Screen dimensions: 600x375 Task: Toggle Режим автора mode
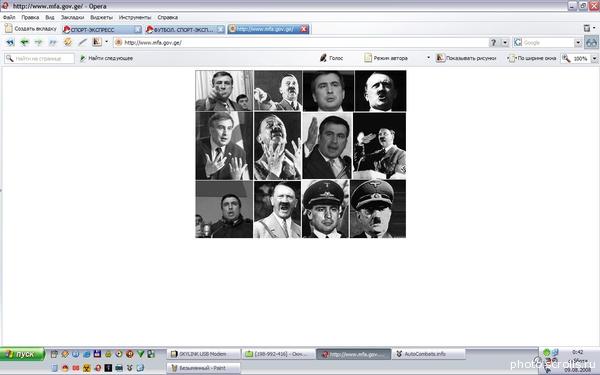point(385,58)
